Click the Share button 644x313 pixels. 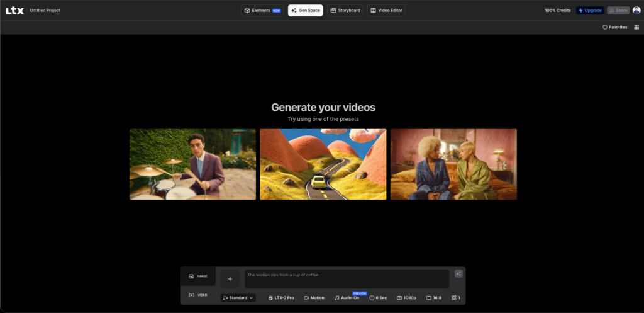click(618, 11)
